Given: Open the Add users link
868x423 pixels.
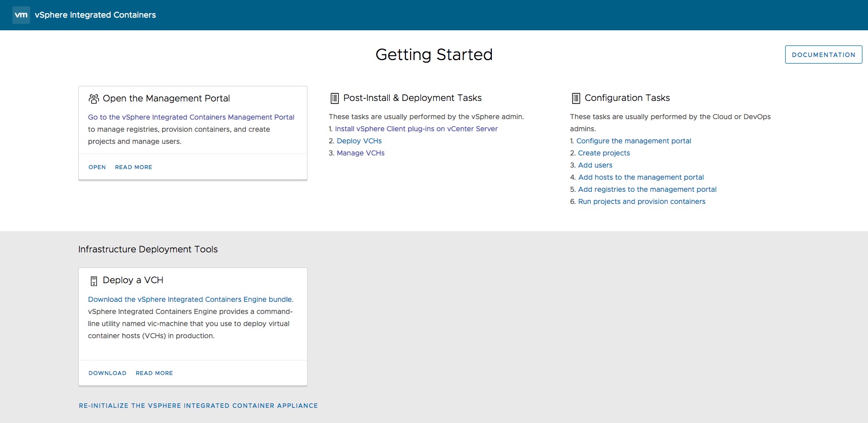Looking at the screenshot, I should (x=595, y=165).
